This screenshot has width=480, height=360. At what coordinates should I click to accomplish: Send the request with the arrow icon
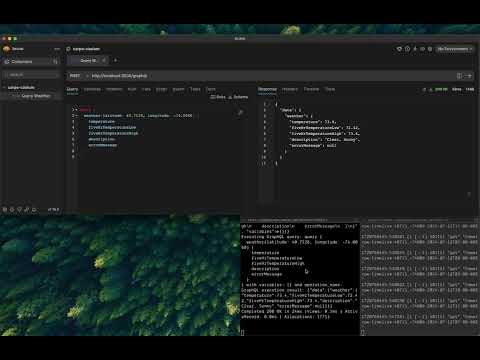(469, 76)
